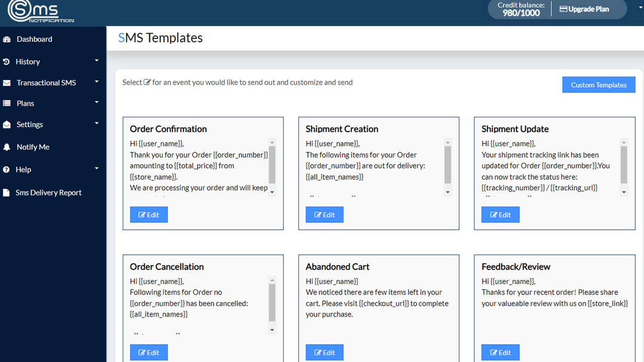This screenshot has height=362, width=644.
Task: Click the Order Cancellation scrollbar up arrow
Action: pos(272,280)
